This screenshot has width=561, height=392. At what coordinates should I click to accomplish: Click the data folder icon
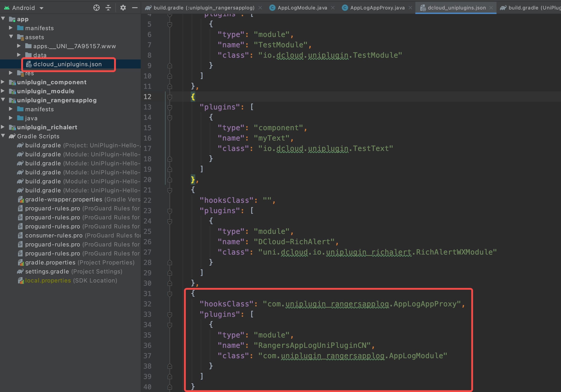click(29, 55)
